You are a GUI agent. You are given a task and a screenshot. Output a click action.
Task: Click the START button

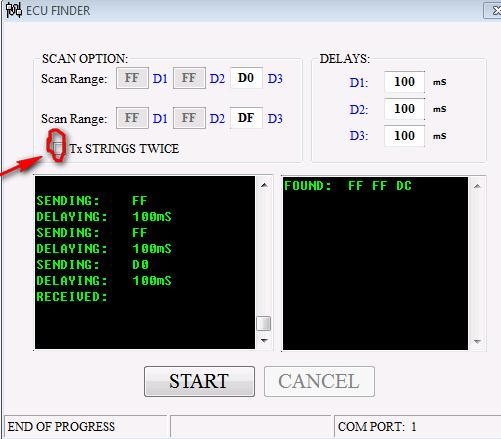point(199,381)
